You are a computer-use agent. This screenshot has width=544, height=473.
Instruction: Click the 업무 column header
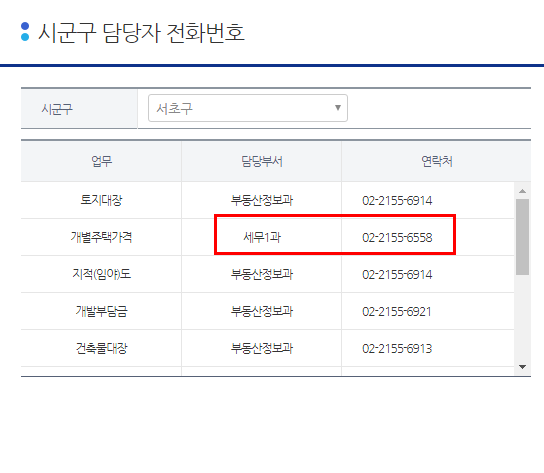point(101,161)
